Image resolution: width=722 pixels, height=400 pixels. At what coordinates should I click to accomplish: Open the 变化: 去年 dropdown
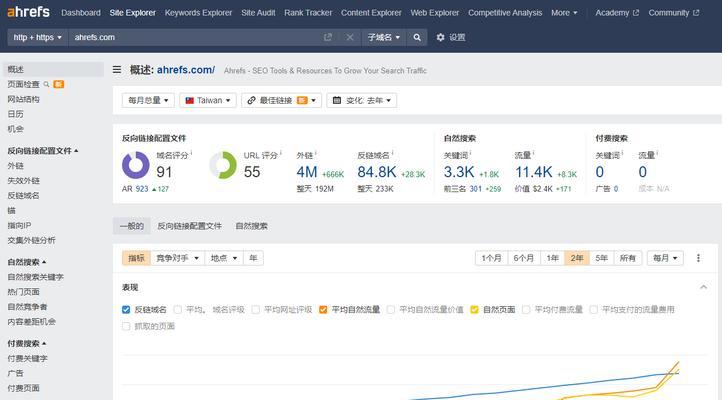click(361, 100)
